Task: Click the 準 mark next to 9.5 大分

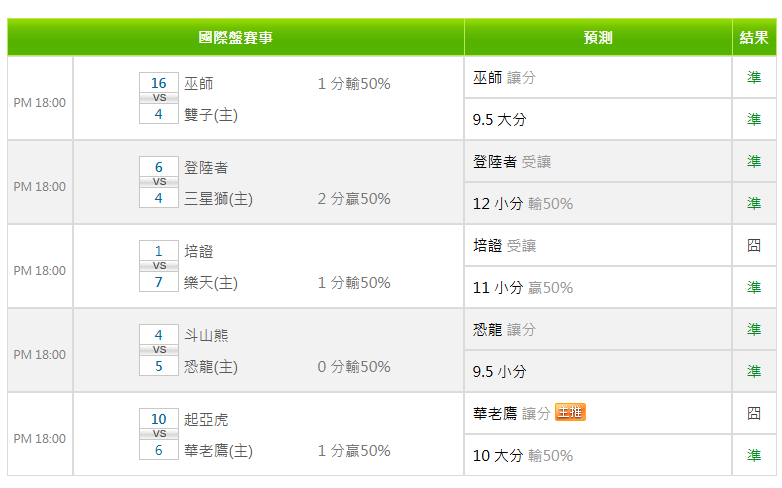Action: coord(754,119)
